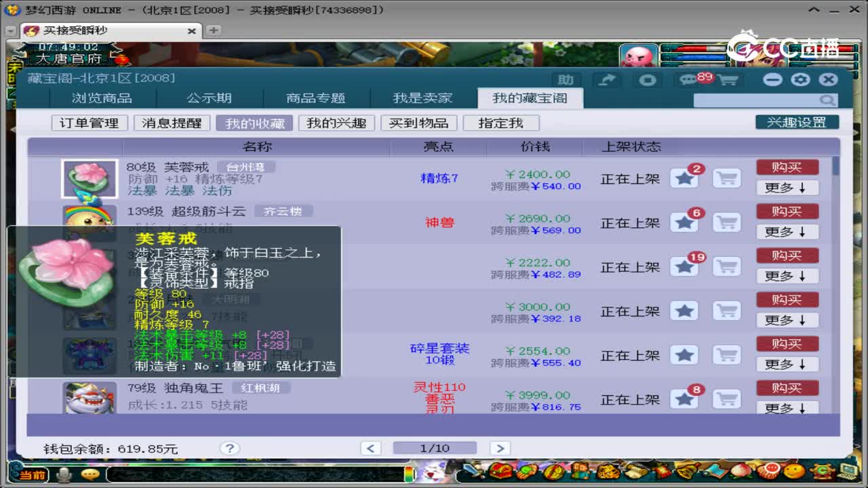Toggle favorite star for 独角鬼王 row
868x488 pixels.
(684, 399)
